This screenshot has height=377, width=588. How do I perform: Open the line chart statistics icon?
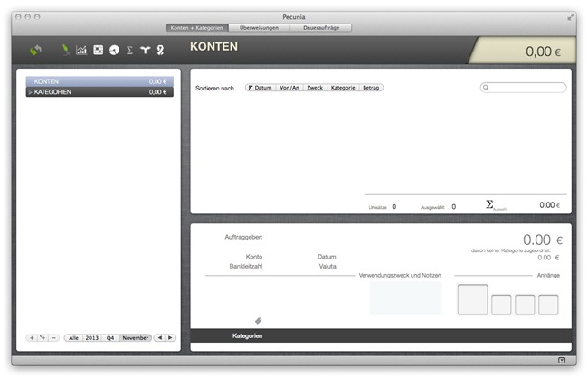coord(81,51)
